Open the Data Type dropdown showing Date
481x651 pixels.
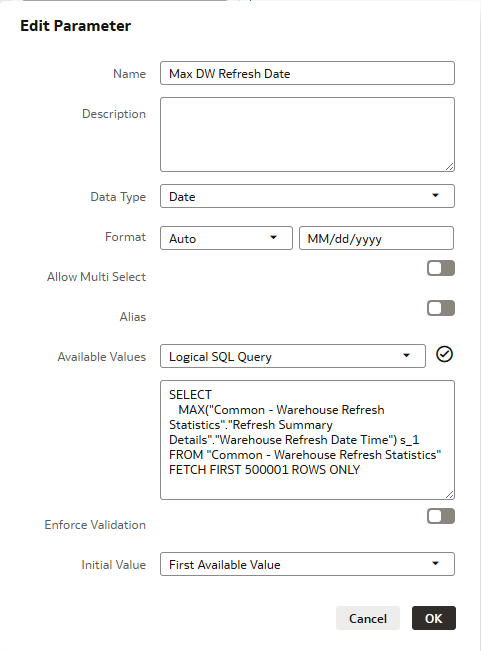click(x=307, y=196)
